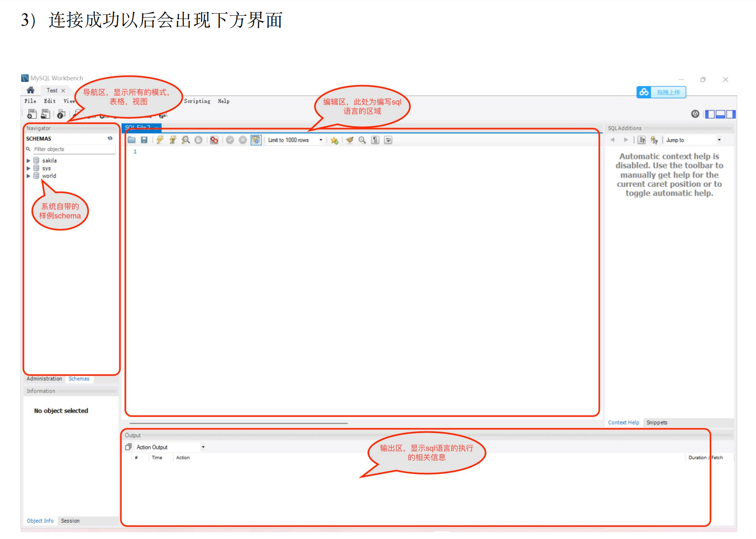The height and width of the screenshot is (539, 756).
Task: Stop the query being executed
Action: pyautogui.click(x=198, y=140)
